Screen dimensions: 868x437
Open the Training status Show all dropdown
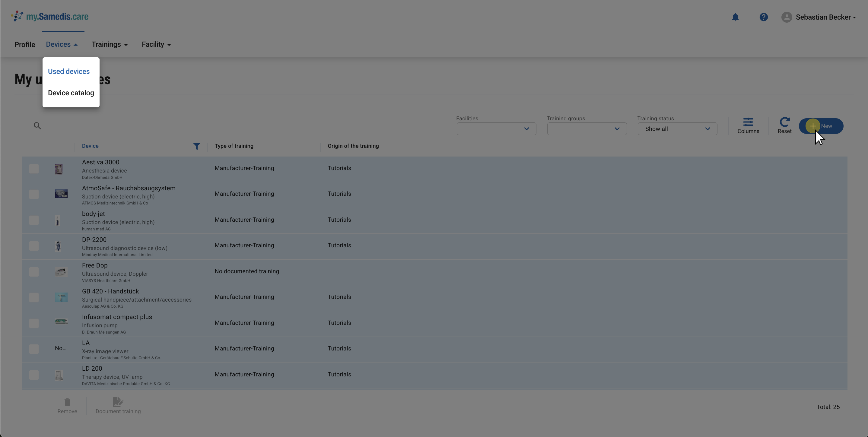[677, 129]
